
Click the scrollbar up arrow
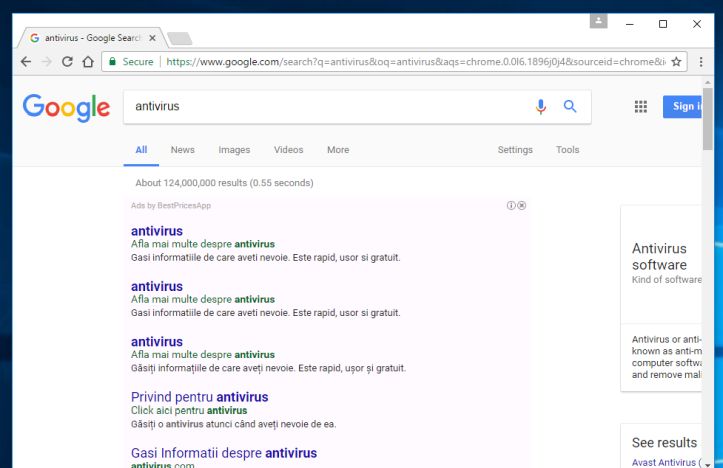pos(708,83)
